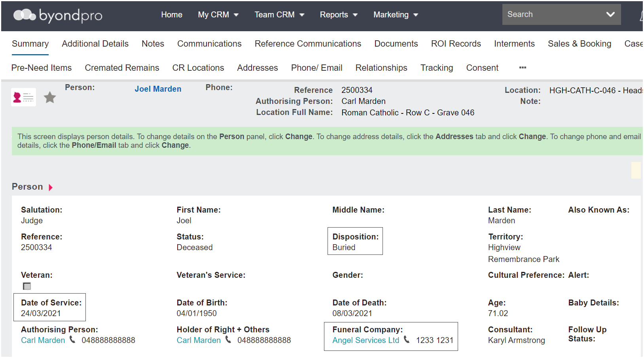Viewport: 644px width, 358px height.
Task: Click the pink arrow next to Person
Action: (x=51, y=187)
